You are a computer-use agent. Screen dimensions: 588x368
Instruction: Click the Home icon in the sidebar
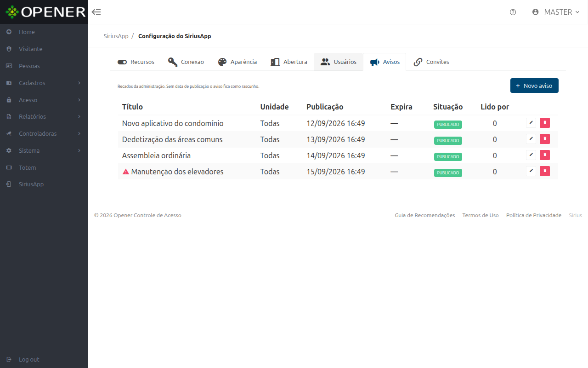point(9,32)
